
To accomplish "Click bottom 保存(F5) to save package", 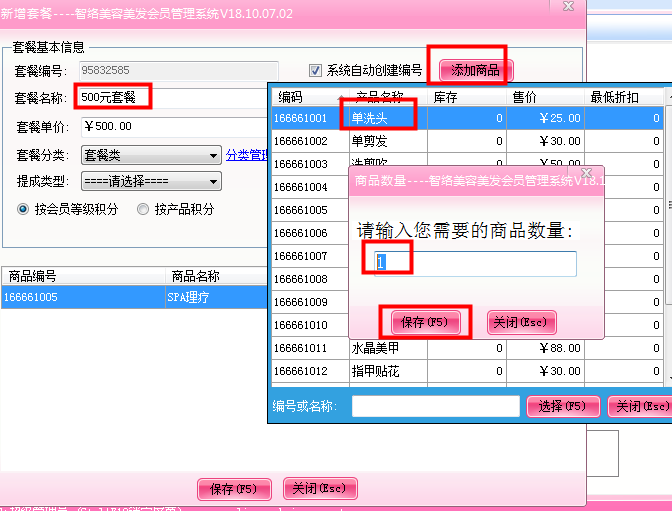I will [x=234, y=489].
